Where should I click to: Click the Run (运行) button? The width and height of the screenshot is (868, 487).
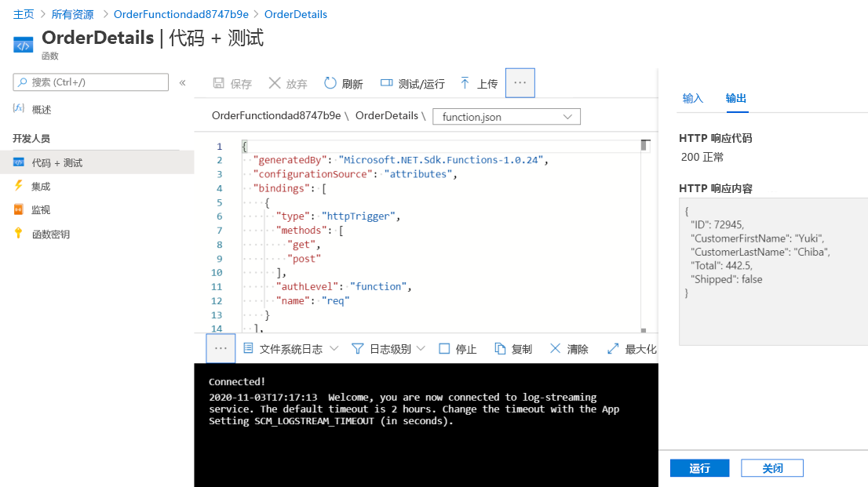coord(700,468)
